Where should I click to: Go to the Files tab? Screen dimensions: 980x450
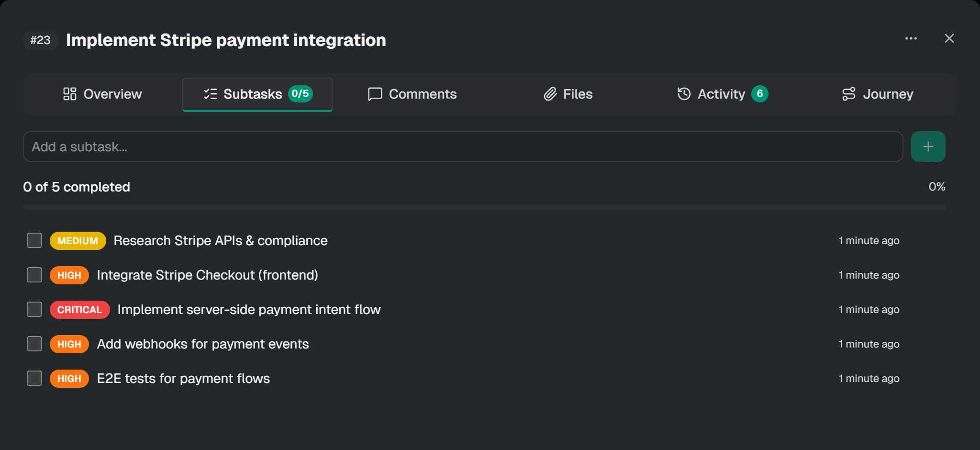[x=568, y=94]
